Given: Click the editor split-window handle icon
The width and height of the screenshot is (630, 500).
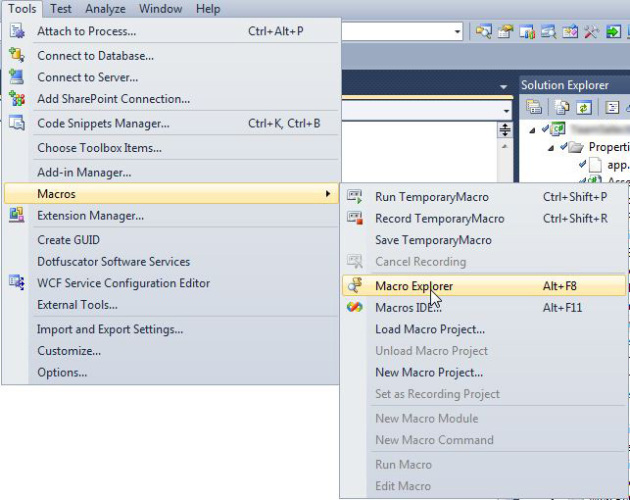Looking at the screenshot, I should (505, 130).
